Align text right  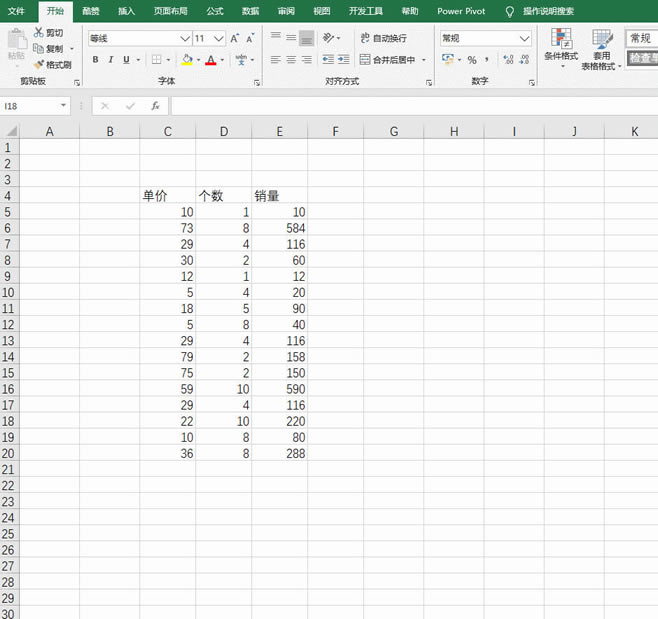(x=307, y=60)
